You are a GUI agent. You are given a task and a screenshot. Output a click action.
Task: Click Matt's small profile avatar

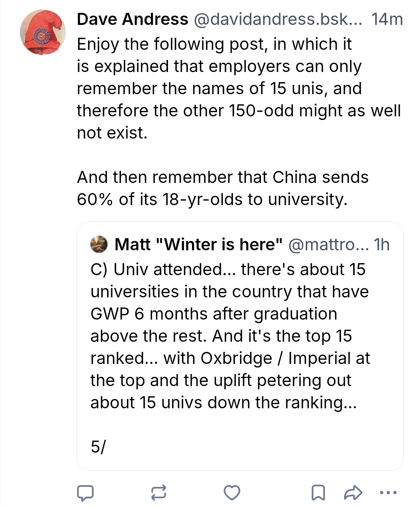99,244
